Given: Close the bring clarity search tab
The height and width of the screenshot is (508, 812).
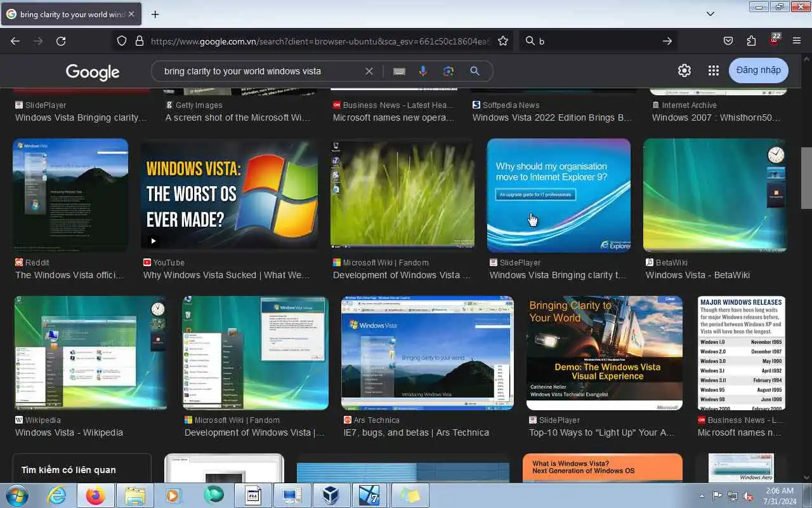Looking at the screenshot, I should [131, 14].
